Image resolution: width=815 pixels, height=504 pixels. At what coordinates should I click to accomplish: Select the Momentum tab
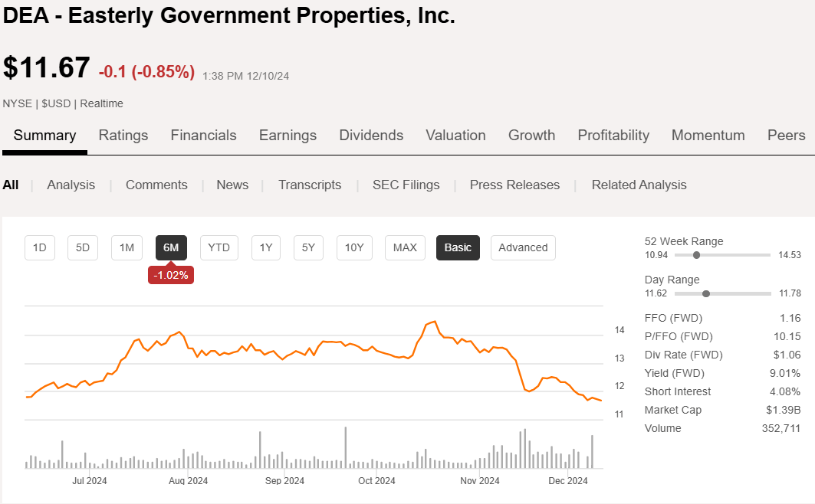click(708, 136)
